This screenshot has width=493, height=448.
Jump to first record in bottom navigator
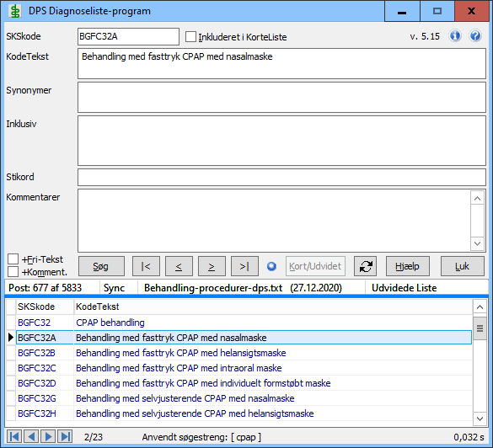[x=14, y=437]
